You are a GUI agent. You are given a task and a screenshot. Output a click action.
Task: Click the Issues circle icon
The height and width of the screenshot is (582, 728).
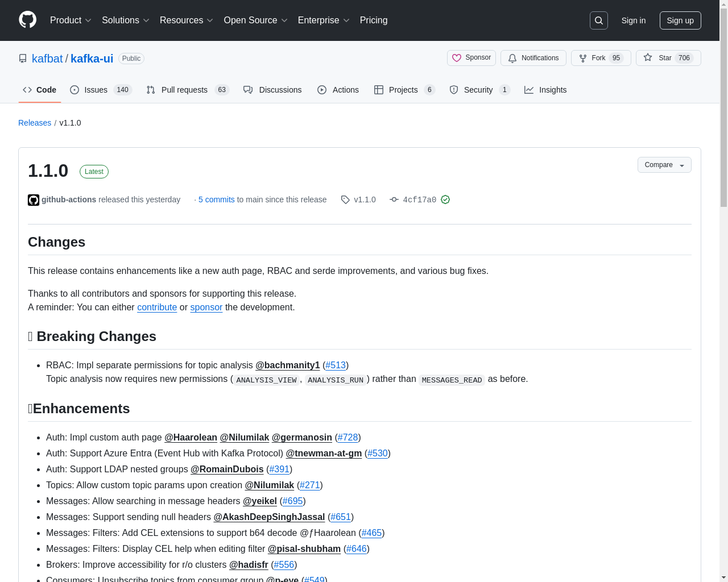click(x=75, y=90)
